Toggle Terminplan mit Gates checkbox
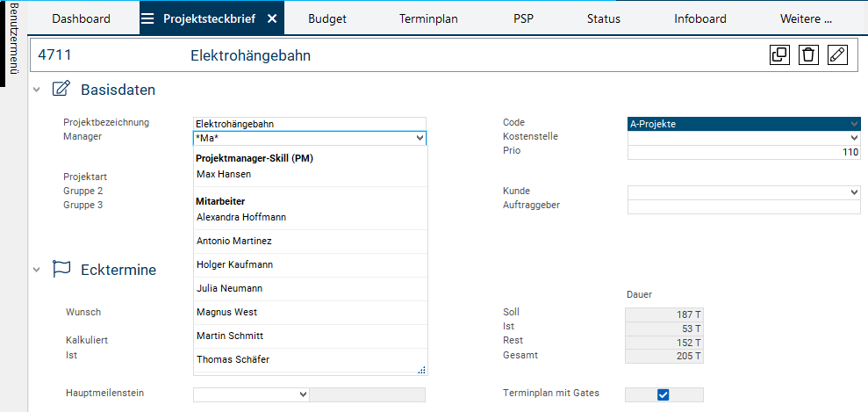This screenshot has width=868, height=412. [x=664, y=394]
